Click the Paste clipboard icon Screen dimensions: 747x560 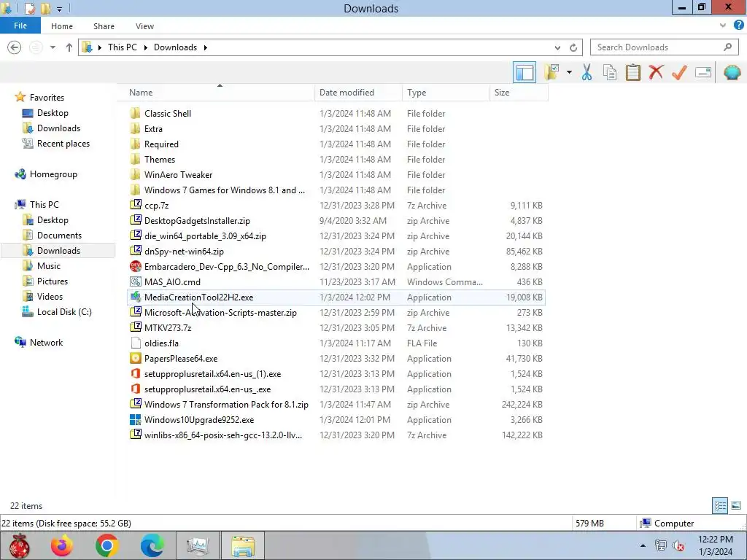pyautogui.click(x=633, y=72)
